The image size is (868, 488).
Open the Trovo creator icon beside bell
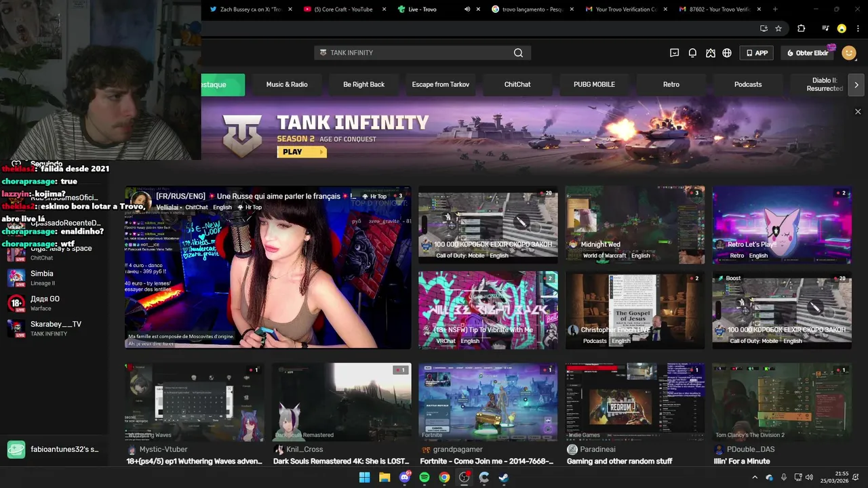tap(710, 53)
